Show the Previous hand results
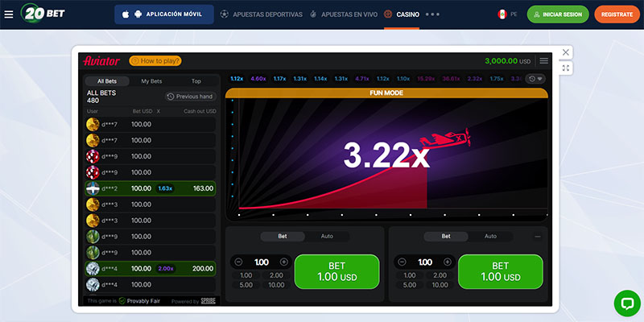Image resolution: width=644 pixels, height=322 pixels. [191, 97]
